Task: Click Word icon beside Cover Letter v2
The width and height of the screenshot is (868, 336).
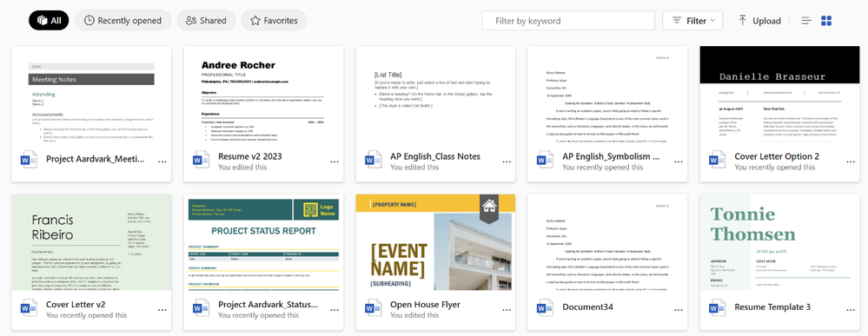Action: tap(28, 308)
